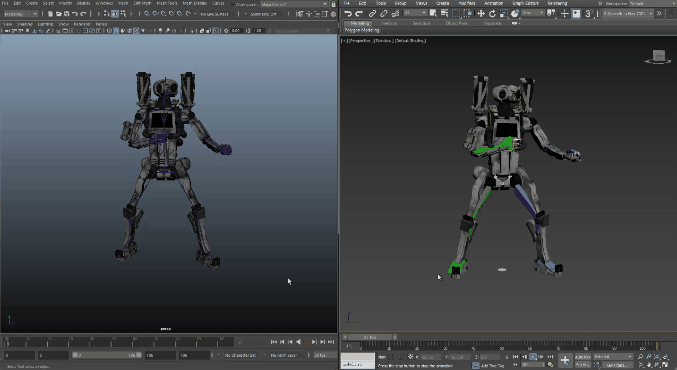
Task: Open the Graph Editors menu in Max
Action: 525,3
